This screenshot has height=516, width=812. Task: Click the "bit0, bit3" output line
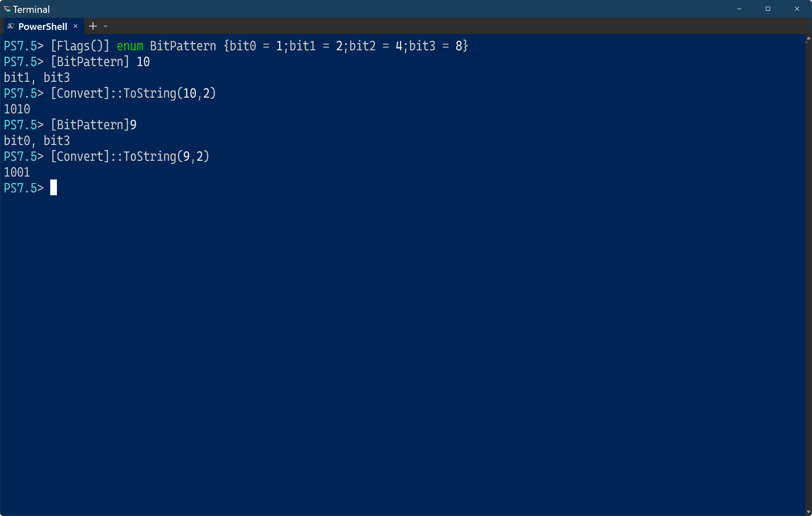point(37,141)
